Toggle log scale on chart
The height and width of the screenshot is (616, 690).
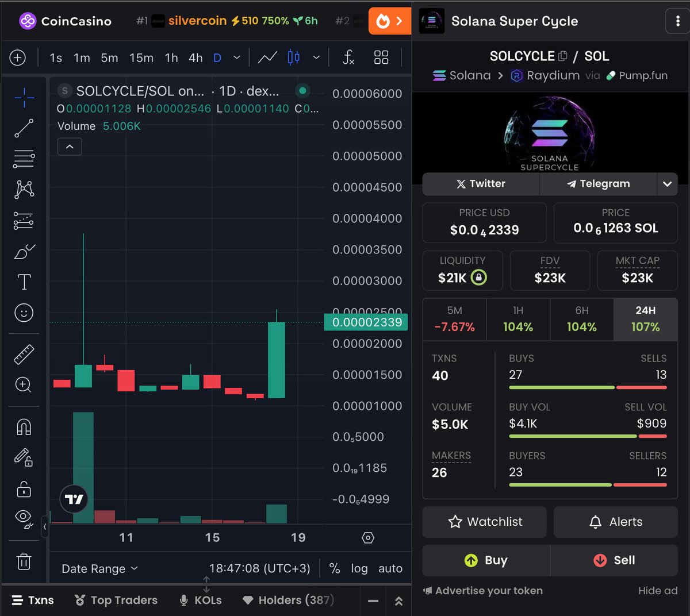pyautogui.click(x=359, y=568)
